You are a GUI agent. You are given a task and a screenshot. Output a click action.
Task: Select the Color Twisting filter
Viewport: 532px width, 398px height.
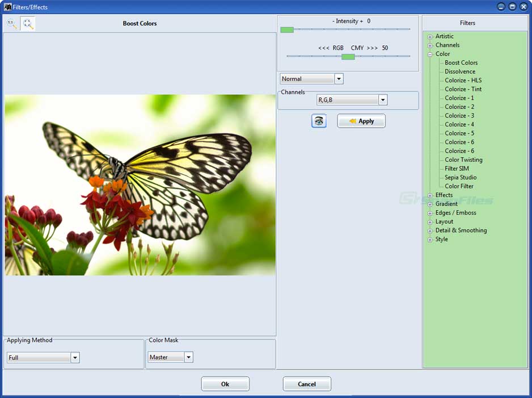click(x=463, y=160)
